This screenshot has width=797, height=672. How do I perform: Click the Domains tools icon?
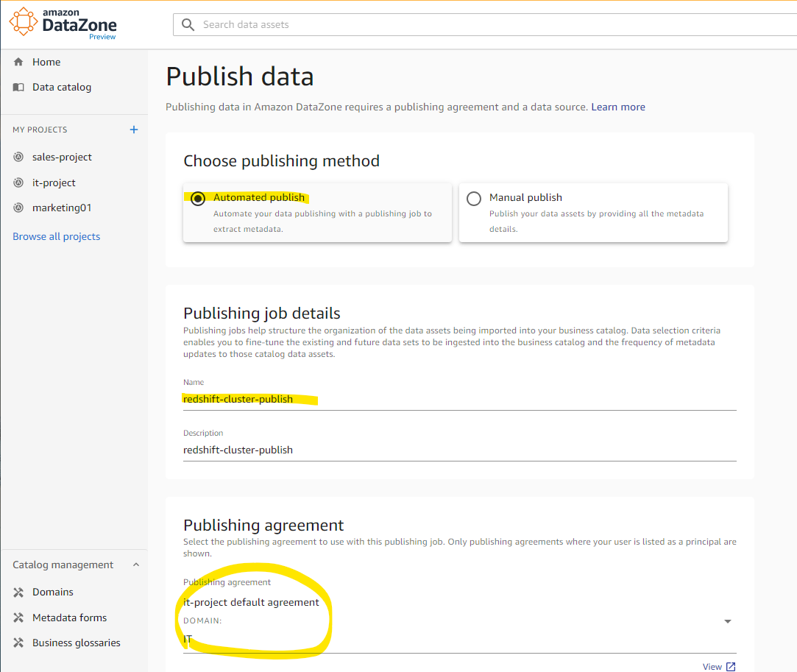18,593
